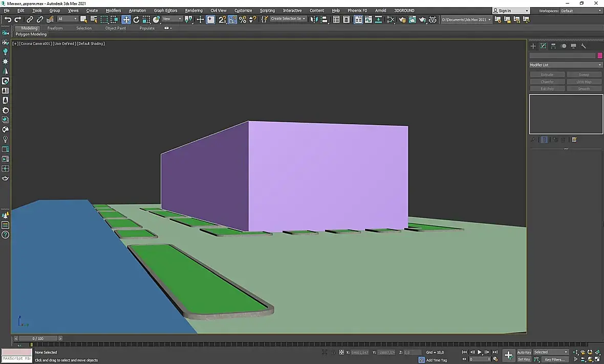604x364 pixels.
Task: Activate Bind to Space Warp tool
Action: click(x=50, y=19)
